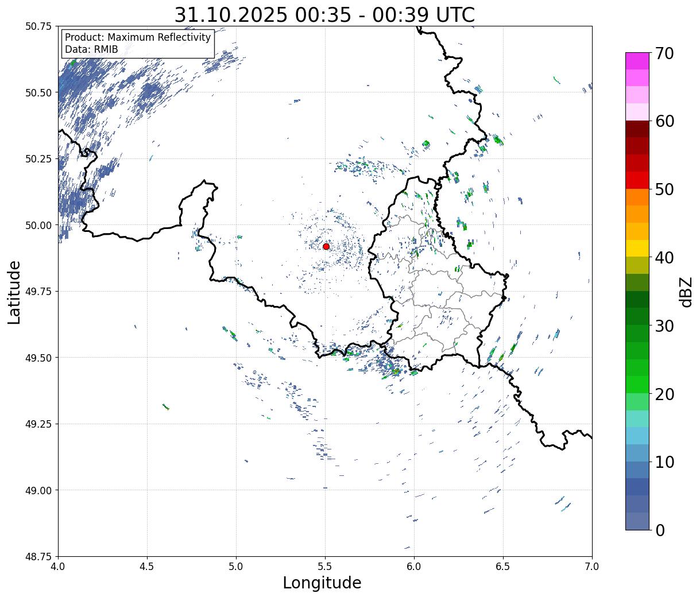The height and width of the screenshot is (597, 700).
Task: Click the red radar location marker
Action: pyautogui.click(x=326, y=246)
